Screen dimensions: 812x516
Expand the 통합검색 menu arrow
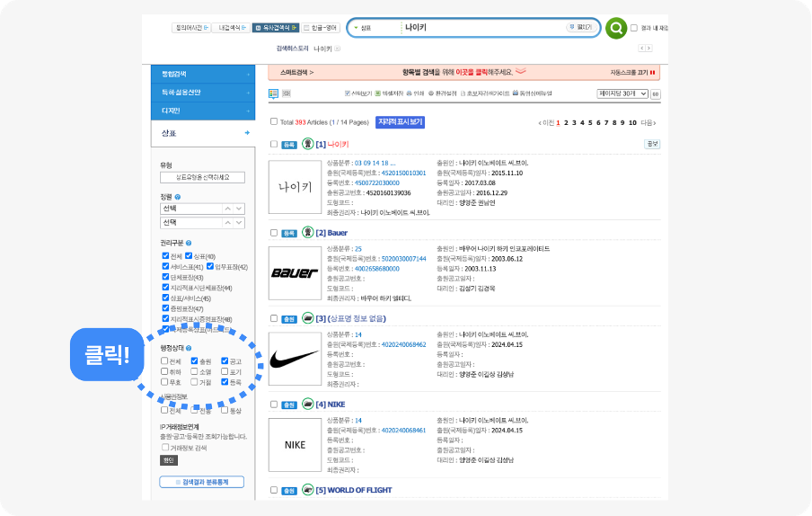(x=248, y=75)
